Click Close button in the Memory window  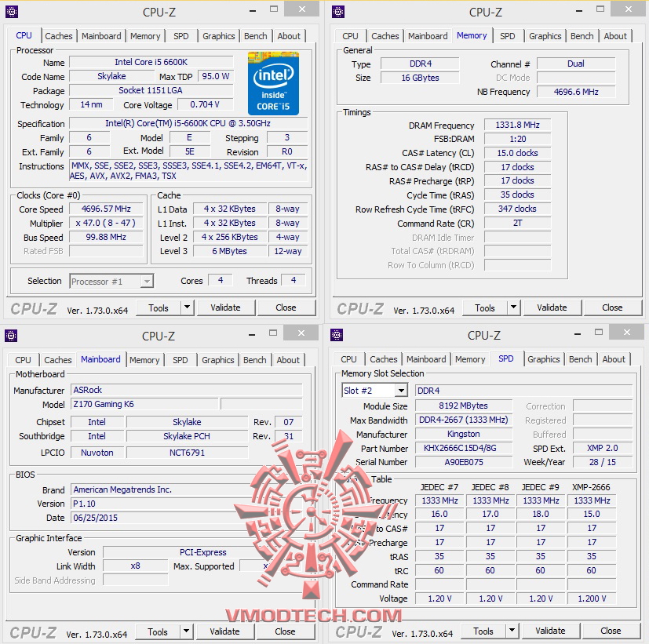pos(613,307)
